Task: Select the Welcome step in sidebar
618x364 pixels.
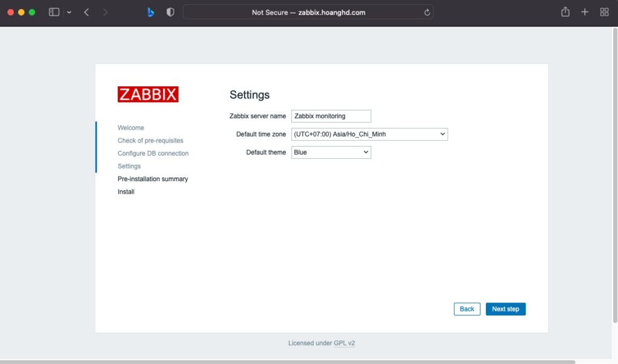Action: click(x=131, y=128)
